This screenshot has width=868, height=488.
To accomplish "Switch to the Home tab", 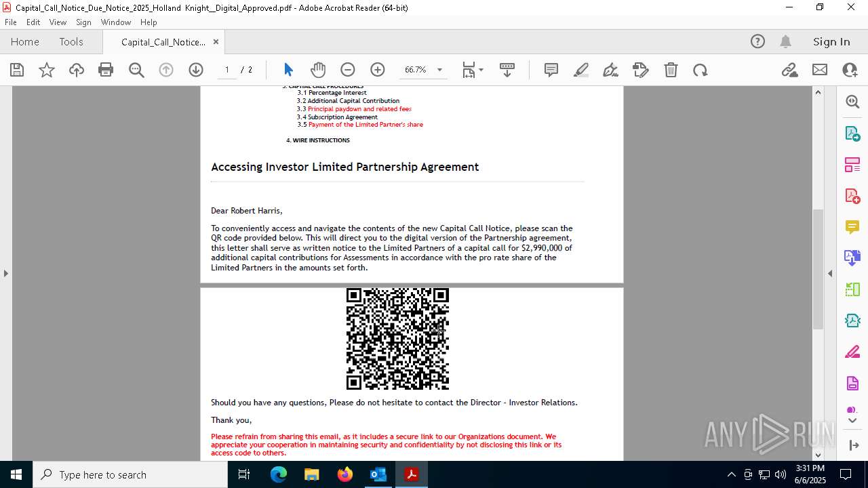I will (x=25, y=42).
